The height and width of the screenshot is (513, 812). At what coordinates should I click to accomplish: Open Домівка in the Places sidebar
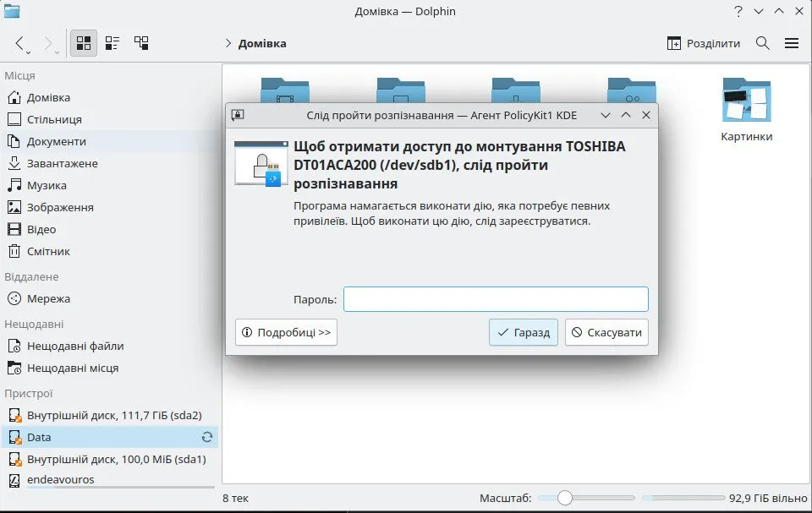110,97
